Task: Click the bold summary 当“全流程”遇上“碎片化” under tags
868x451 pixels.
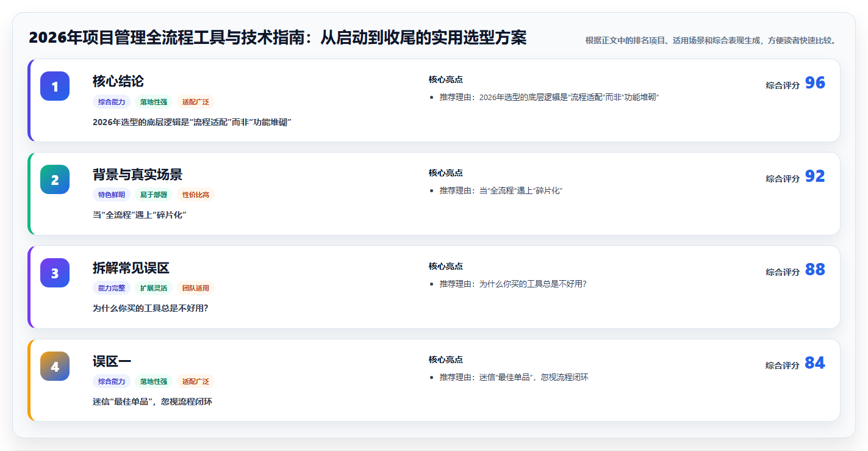Action: pos(140,215)
